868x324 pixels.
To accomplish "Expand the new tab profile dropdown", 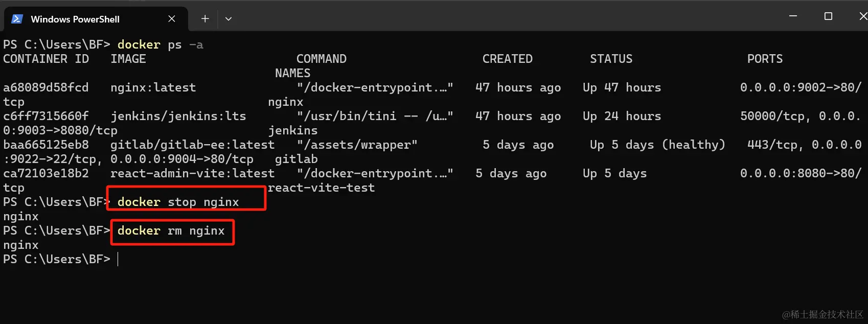I will click(x=229, y=19).
